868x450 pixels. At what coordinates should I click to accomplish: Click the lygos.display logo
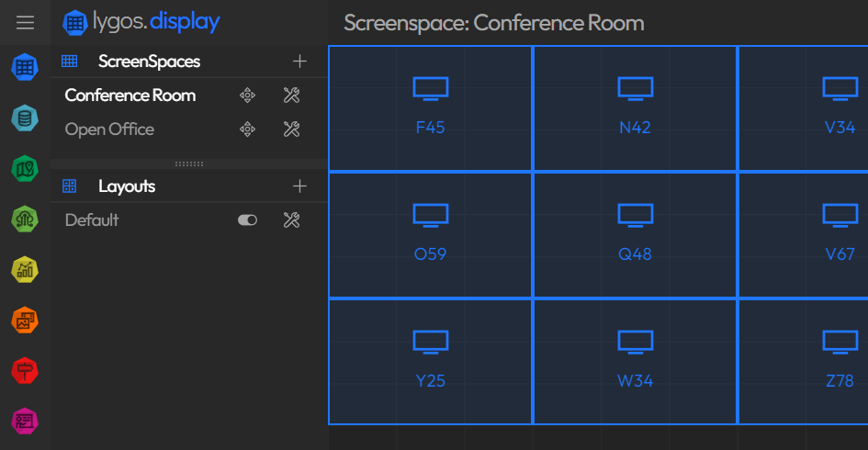(141, 22)
